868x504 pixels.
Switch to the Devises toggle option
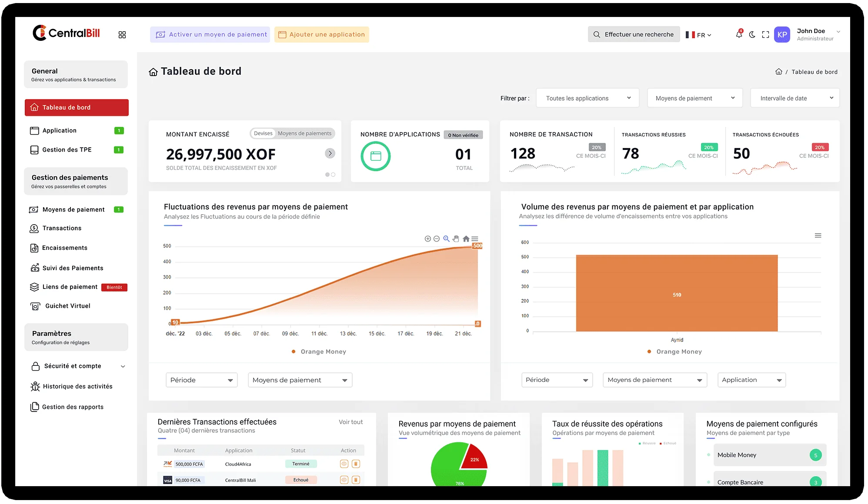(x=263, y=133)
